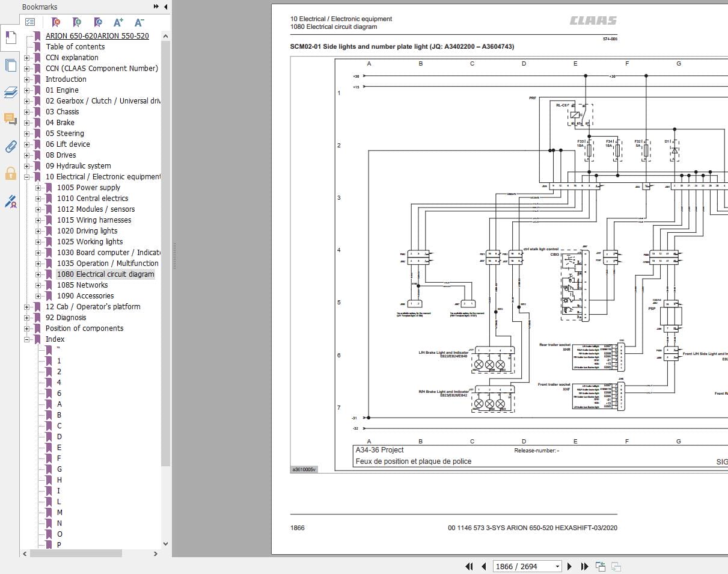Click the diagram heading starting with SCM02-01

pos(402,47)
